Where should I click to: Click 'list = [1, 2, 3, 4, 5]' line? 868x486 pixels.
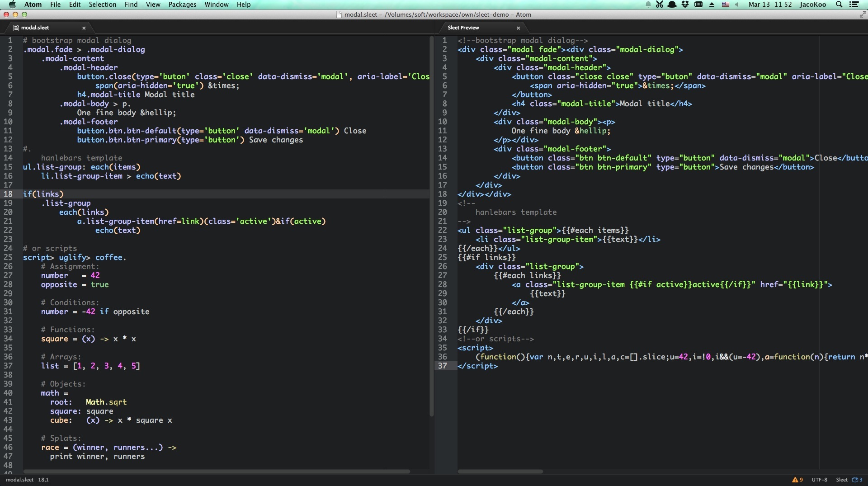(x=90, y=366)
